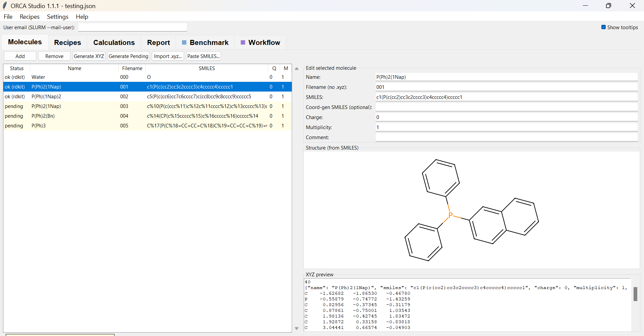Screen dimensions: 644x336
Task: Switch to the Calculations tab
Action: [x=114, y=43]
